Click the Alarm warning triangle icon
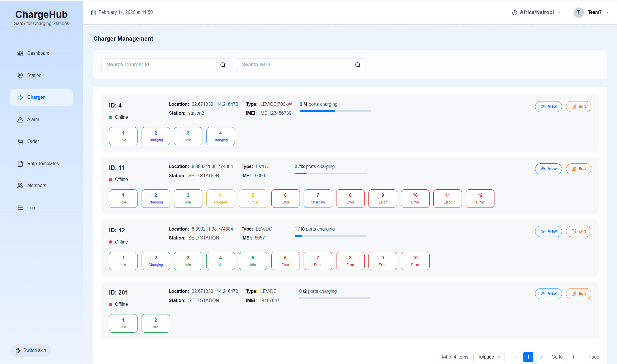 20,120
